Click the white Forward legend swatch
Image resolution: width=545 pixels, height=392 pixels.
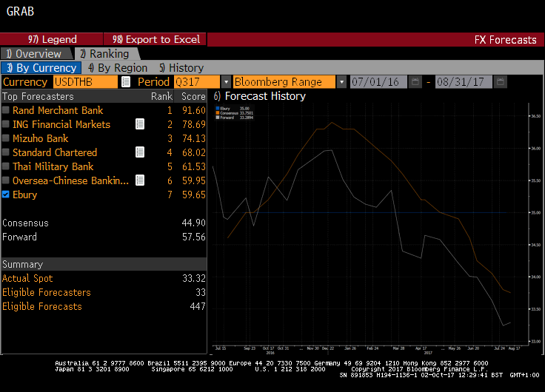pos(218,118)
